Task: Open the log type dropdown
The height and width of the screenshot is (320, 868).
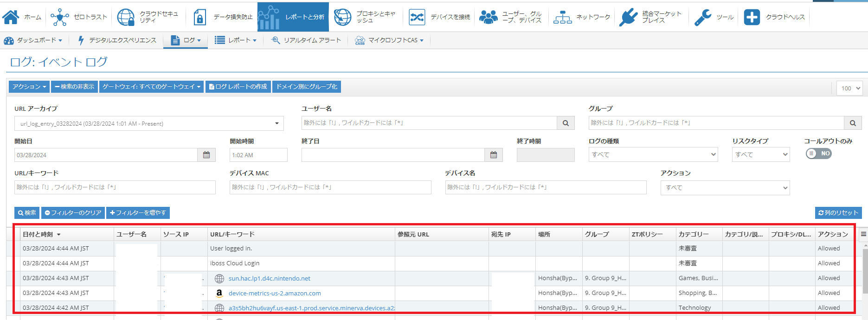Action: click(x=653, y=154)
